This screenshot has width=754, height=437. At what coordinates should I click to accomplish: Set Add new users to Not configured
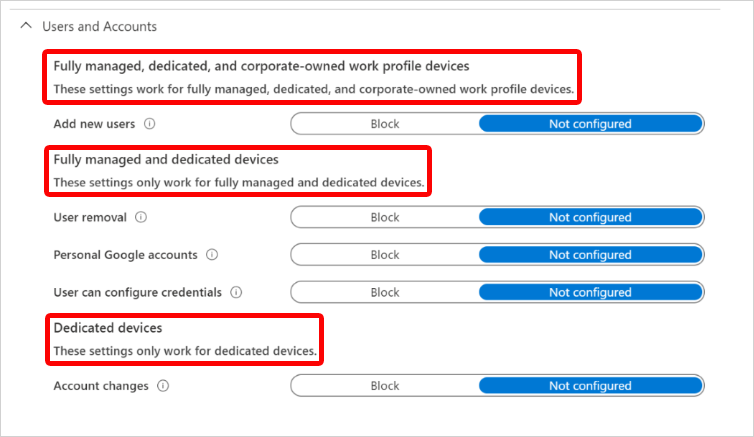pyautogui.click(x=590, y=124)
